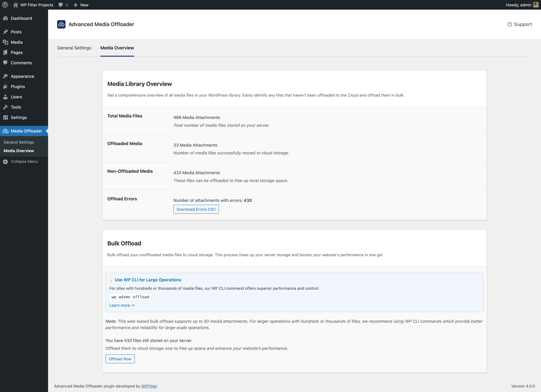The width and height of the screenshot is (541, 392).
Task: Click the admin avatar thumbnail
Action: (x=536, y=5)
